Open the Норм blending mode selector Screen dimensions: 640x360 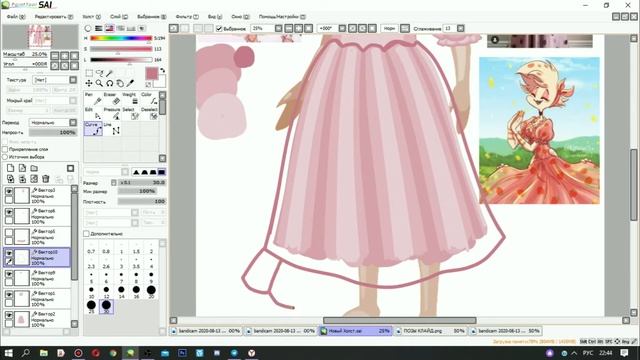(390, 28)
